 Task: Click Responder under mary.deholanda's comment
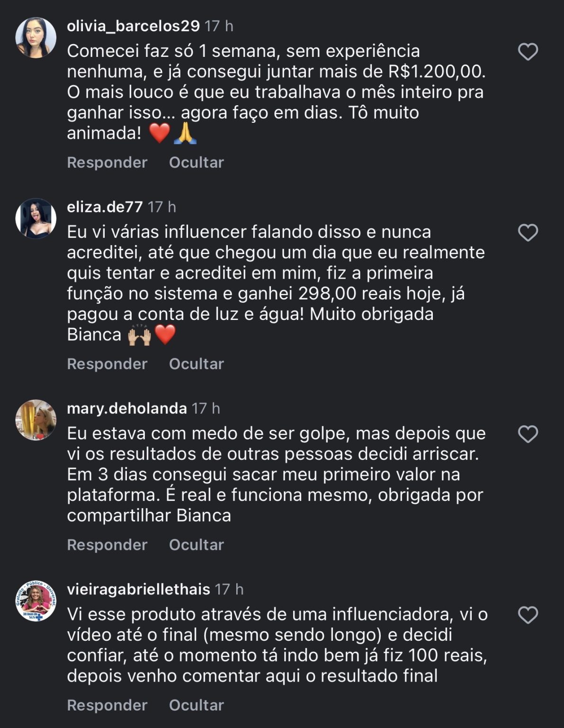tap(107, 545)
